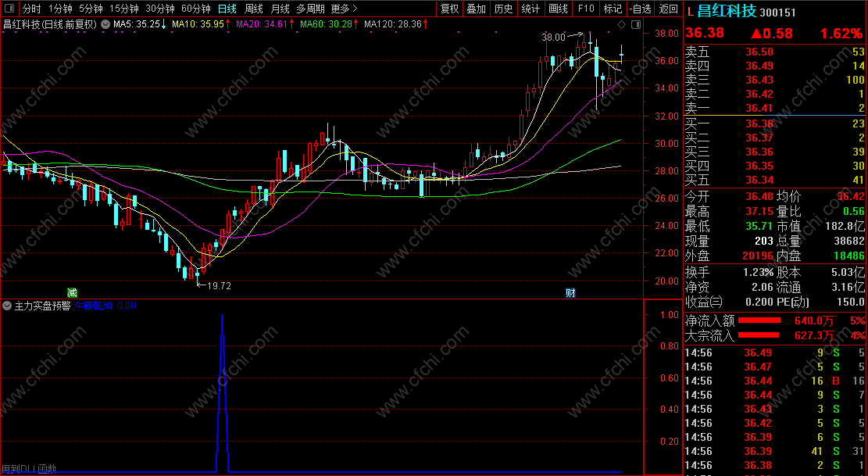Open the 历史 history button

503,9
